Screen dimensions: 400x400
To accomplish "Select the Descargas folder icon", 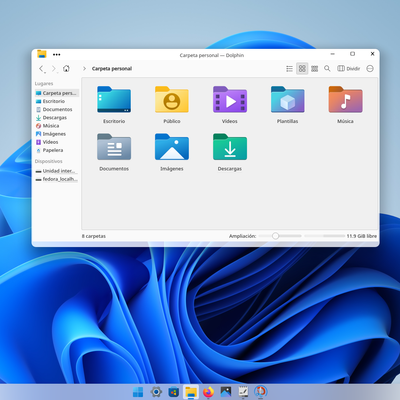I will [230, 147].
